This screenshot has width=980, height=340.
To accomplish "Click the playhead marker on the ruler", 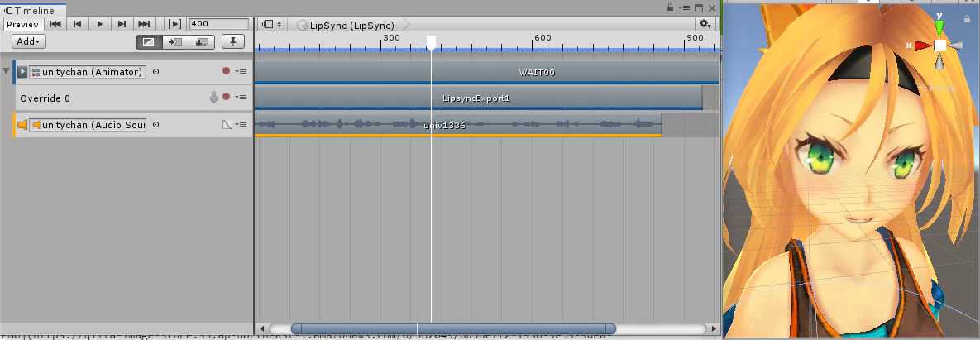I will tap(431, 42).
